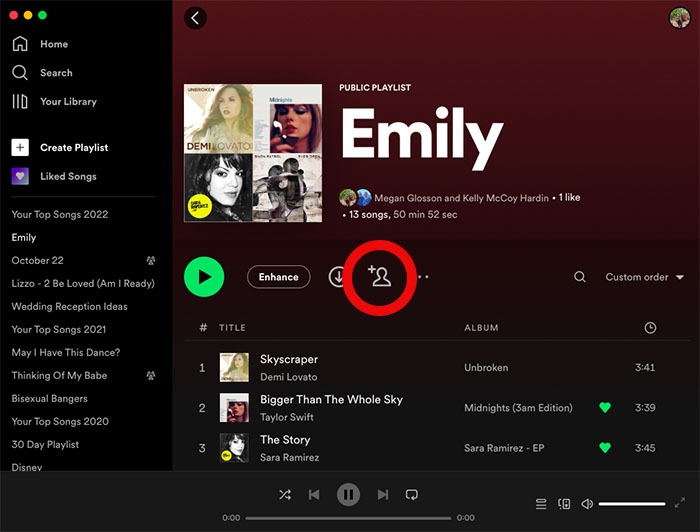Screen dimensions: 700x532
Task: Click collaborative icon beside October 22
Action: pos(151,260)
